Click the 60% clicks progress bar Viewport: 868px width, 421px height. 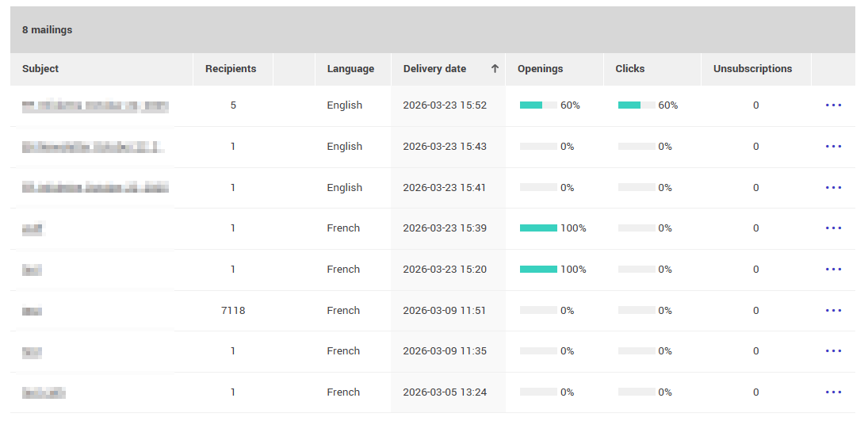click(x=637, y=105)
